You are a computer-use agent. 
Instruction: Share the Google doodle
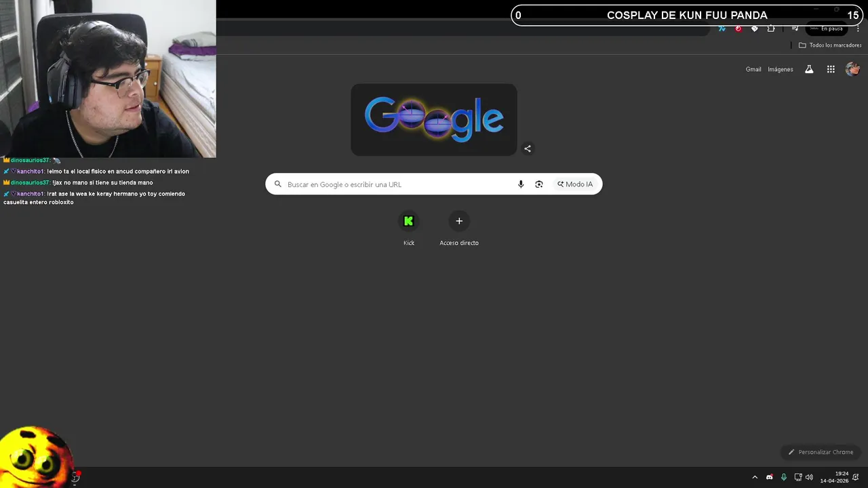pyautogui.click(x=528, y=148)
